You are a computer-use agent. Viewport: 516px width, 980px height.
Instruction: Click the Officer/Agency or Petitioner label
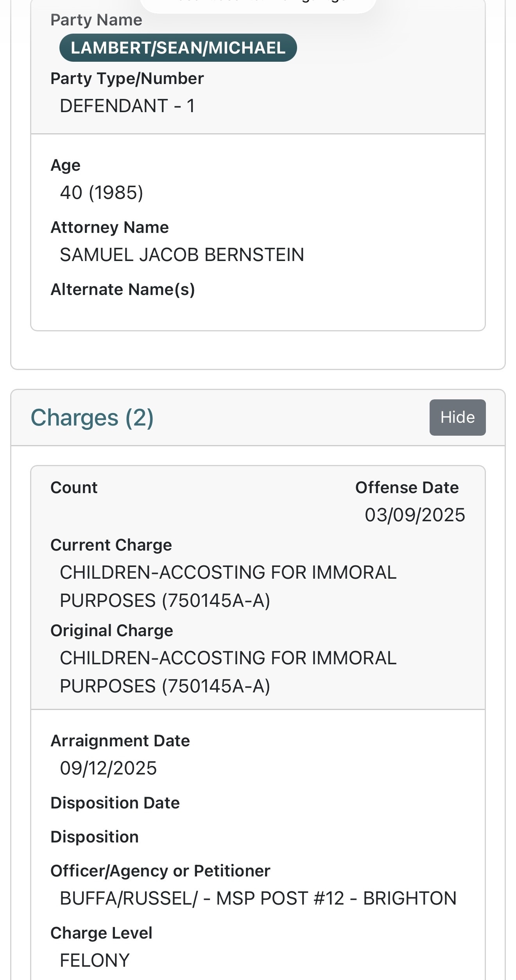(160, 871)
